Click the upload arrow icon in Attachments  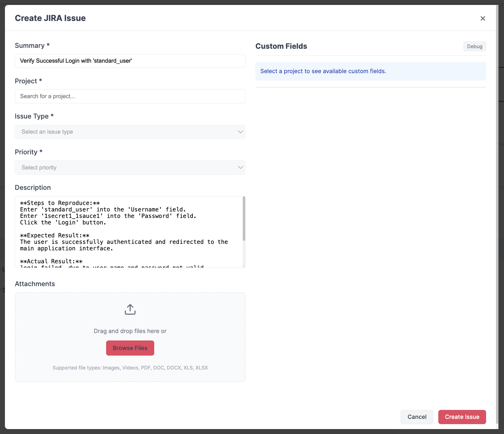(130, 309)
